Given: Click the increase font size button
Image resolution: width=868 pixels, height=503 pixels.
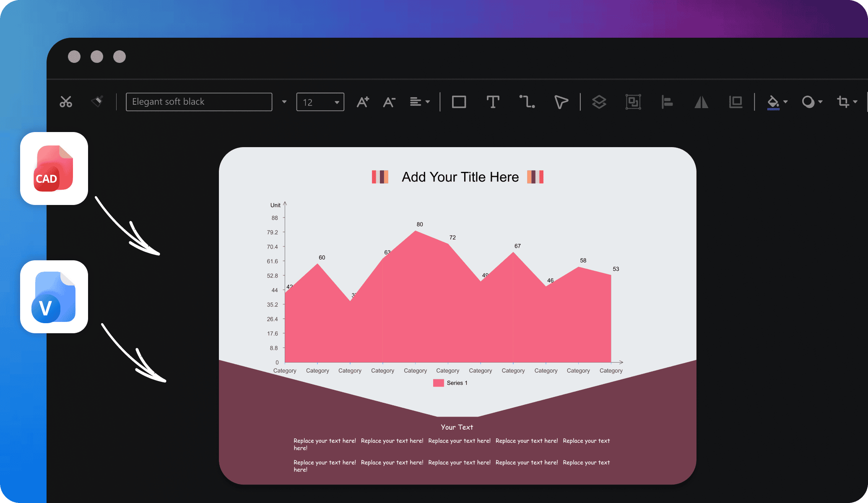Looking at the screenshot, I should click(364, 101).
